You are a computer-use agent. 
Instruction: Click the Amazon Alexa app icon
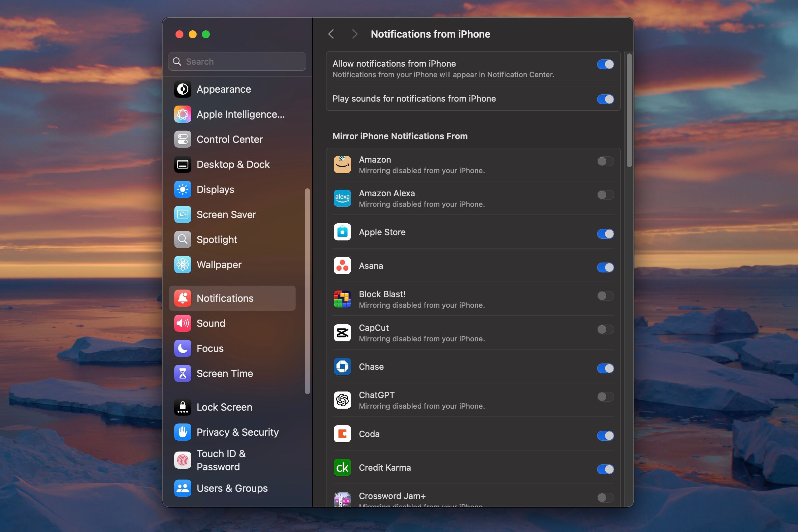point(342,199)
